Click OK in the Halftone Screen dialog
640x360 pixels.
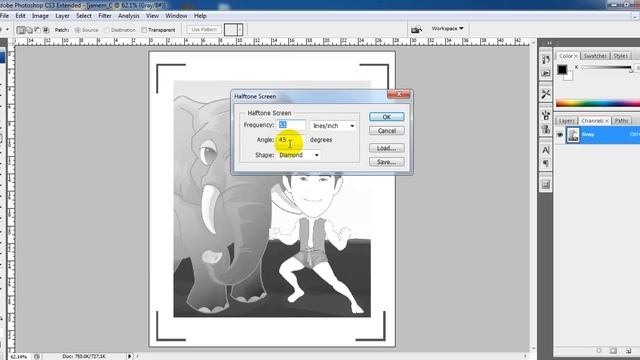(387, 117)
